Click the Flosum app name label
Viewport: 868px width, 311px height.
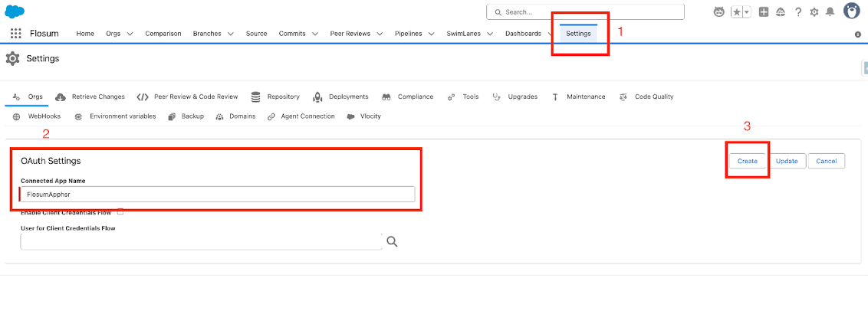[44, 33]
